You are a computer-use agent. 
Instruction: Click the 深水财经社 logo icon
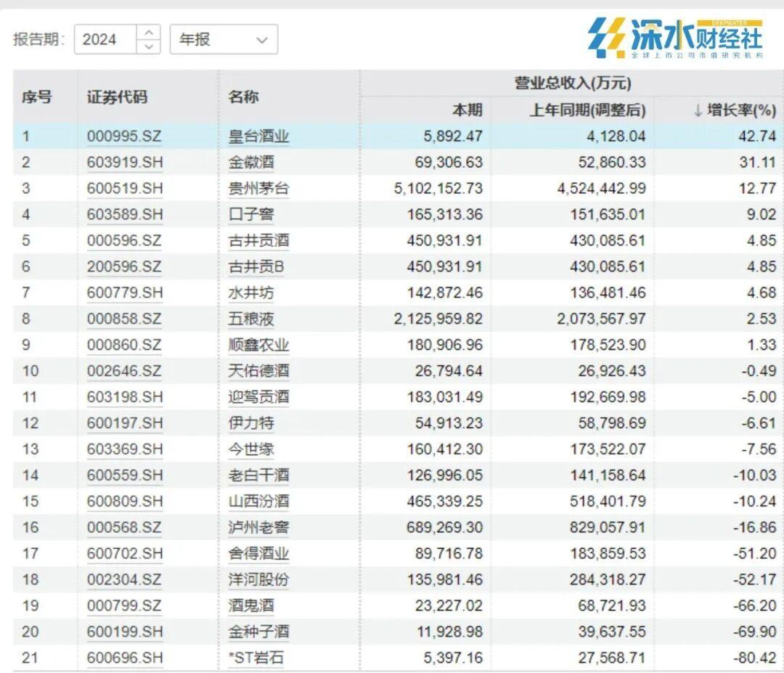click(x=607, y=38)
